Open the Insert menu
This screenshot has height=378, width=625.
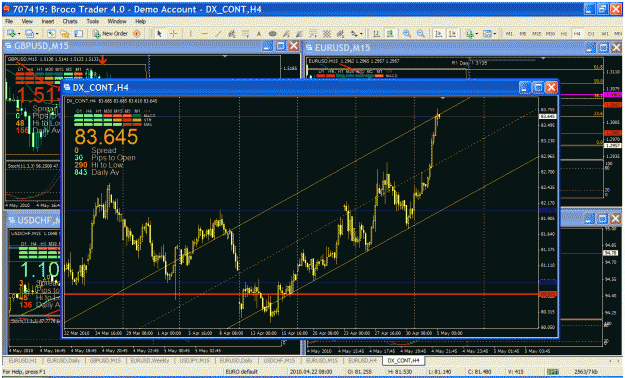(x=48, y=21)
